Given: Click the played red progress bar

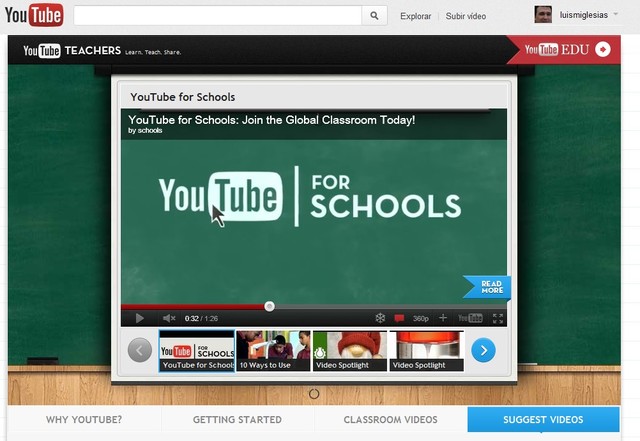Looking at the screenshot, I should pos(193,307).
